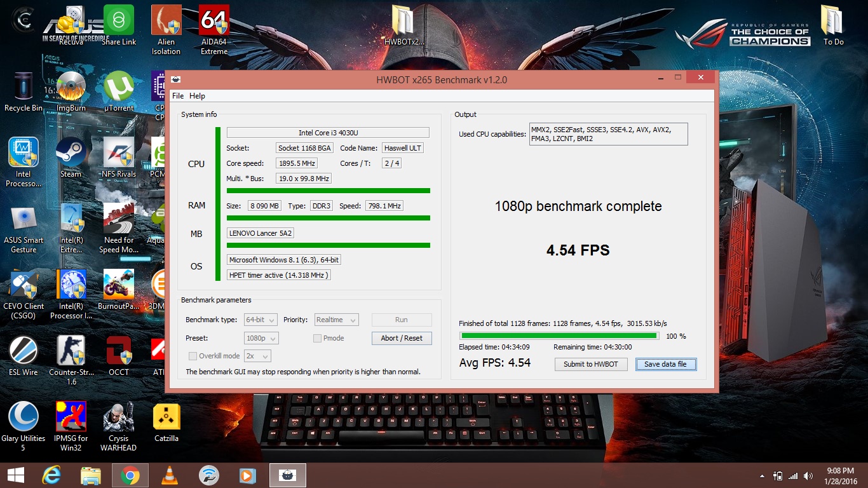Image resolution: width=868 pixels, height=488 pixels.
Task: Click the RAM speed 798.1 MHz value
Action: (x=384, y=206)
